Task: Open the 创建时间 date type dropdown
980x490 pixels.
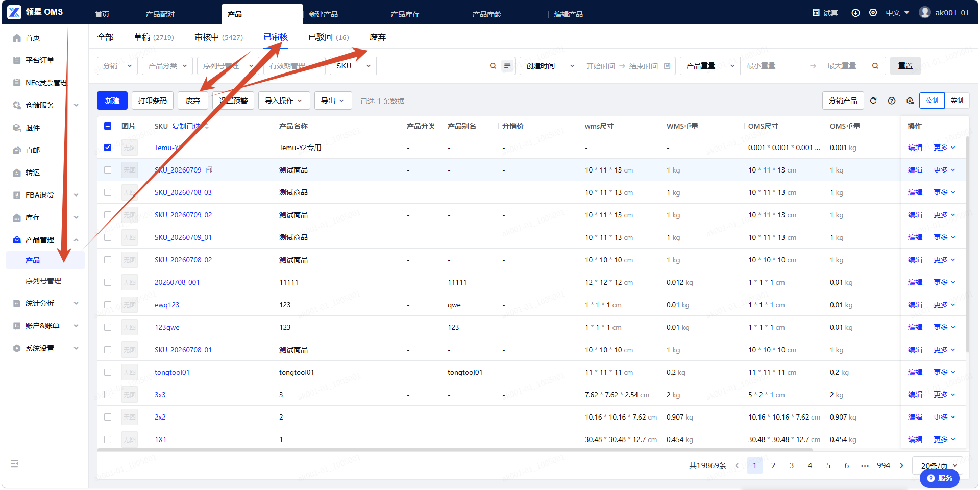Action: [550, 66]
